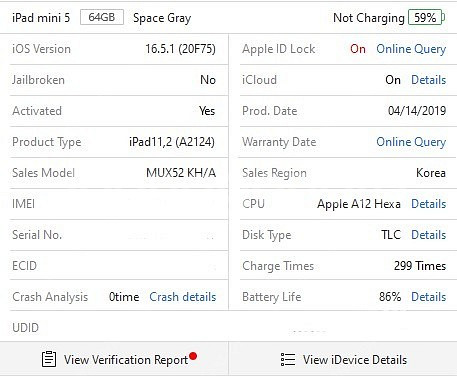Click the 59% battery indicator icon
Viewport: 457px width, 376px height.
[x=426, y=17]
